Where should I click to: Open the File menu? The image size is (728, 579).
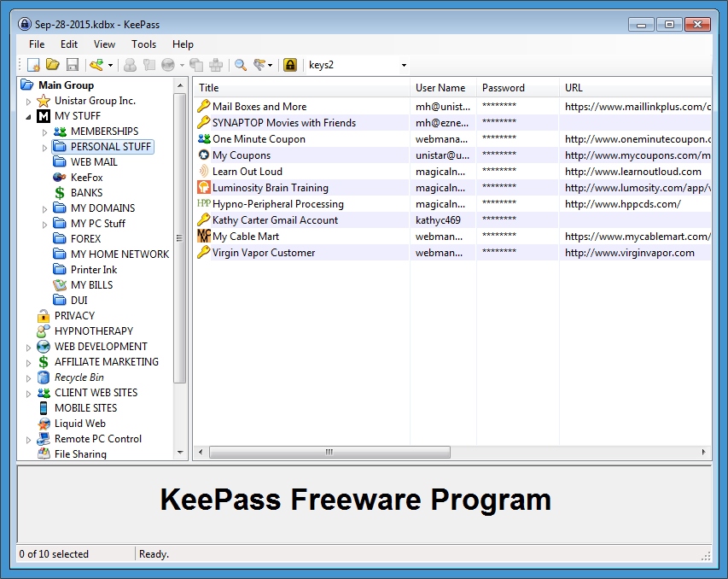click(x=37, y=44)
